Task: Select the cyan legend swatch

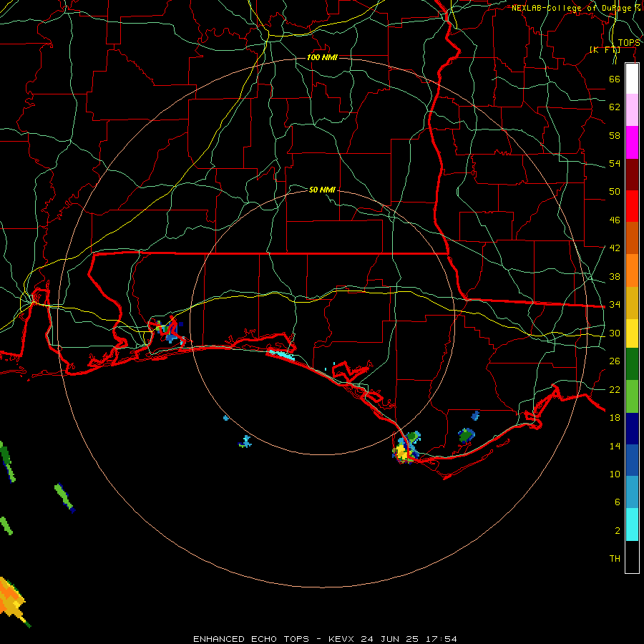Action: point(632,525)
